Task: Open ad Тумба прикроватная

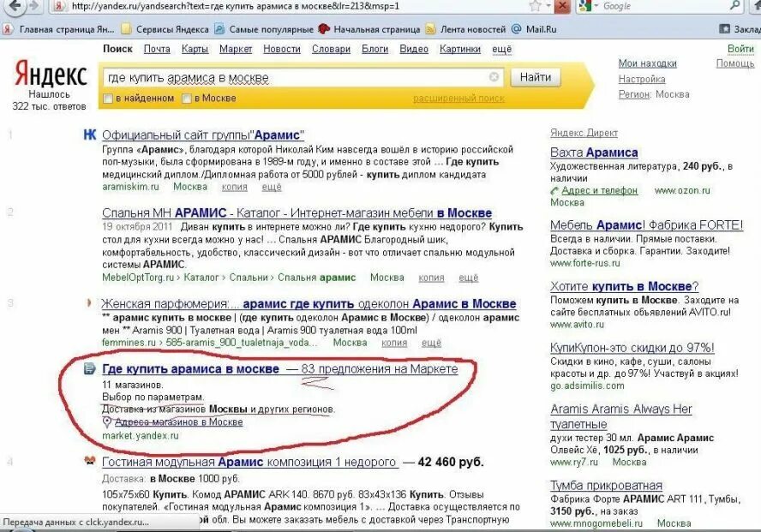Action: click(x=606, y=486)
